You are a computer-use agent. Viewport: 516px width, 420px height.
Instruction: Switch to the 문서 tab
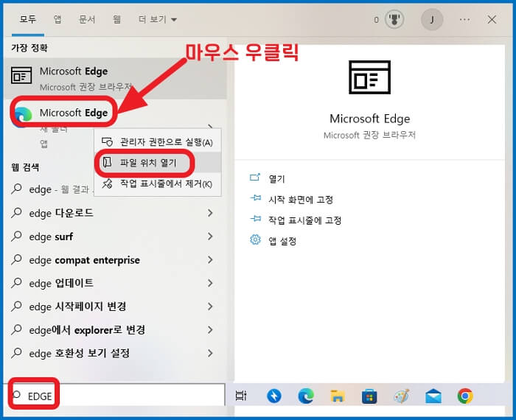pos(87,19)
